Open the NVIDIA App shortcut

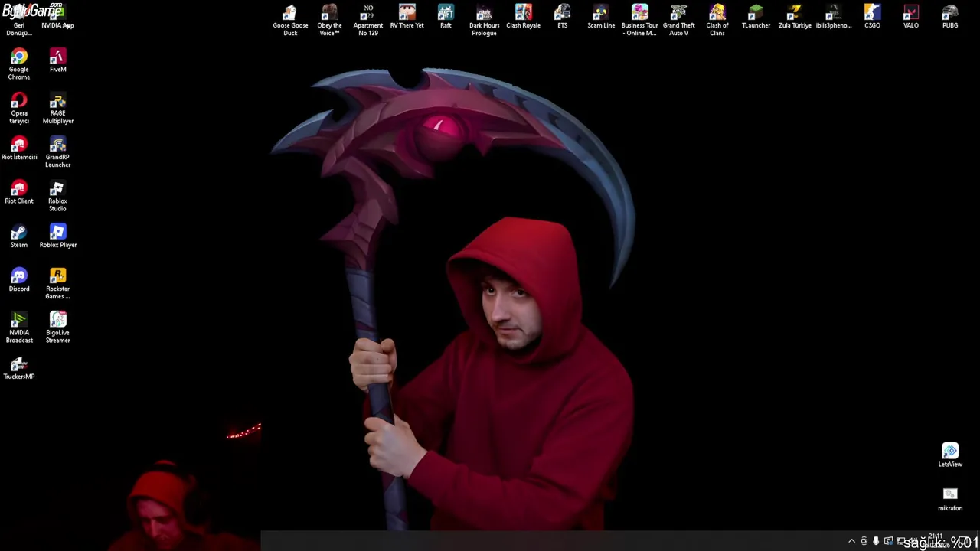[x=57, y=17]
